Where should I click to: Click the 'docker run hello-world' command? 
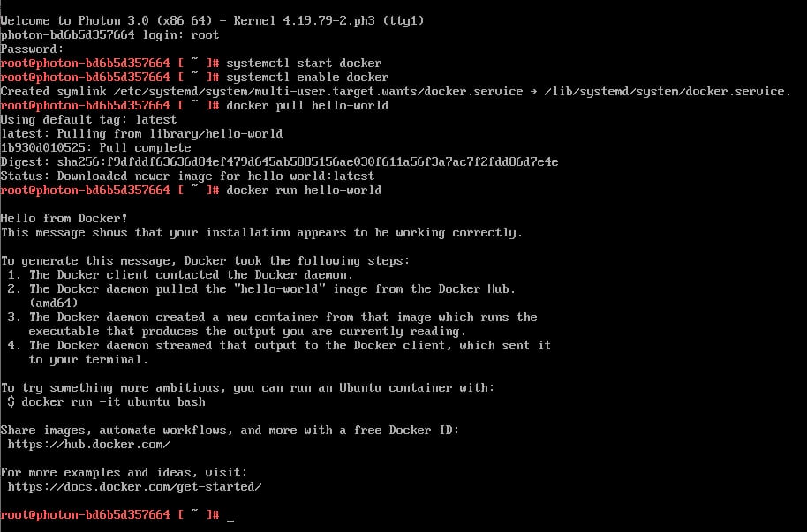[304, 191]
